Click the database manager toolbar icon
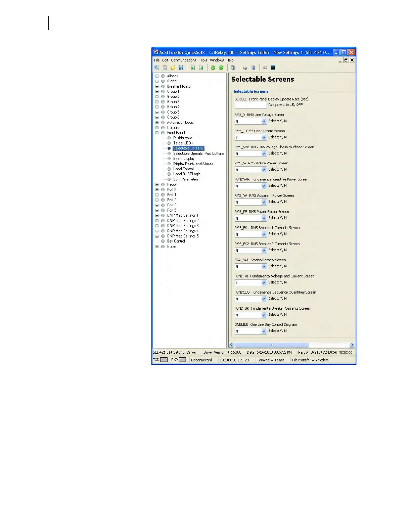The image size is (411, 532). click(x=245, y=68)
